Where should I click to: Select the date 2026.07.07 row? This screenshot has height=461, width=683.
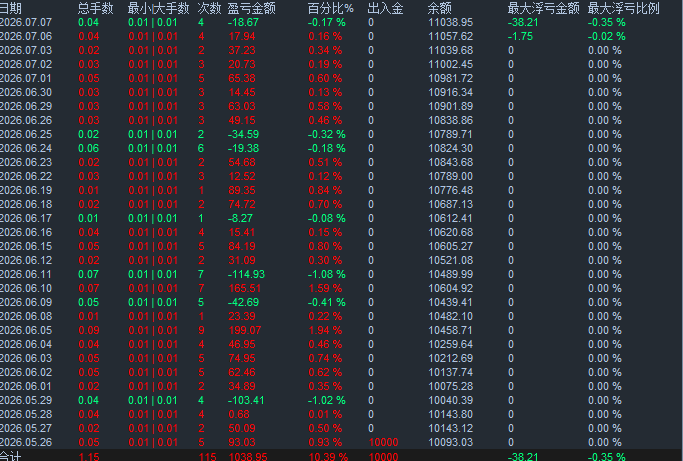point(342,22)
